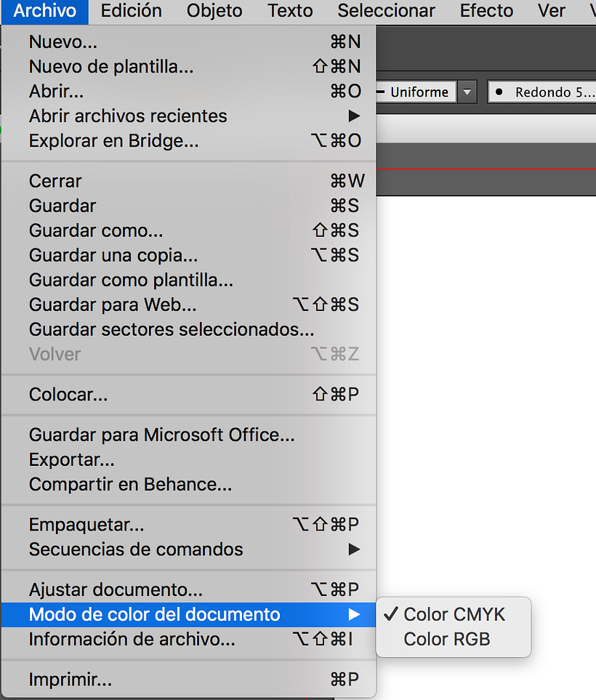596x700 pixels.
Task: Select Colocar... from the Archivo menu
Action: [x=68, y=395]
